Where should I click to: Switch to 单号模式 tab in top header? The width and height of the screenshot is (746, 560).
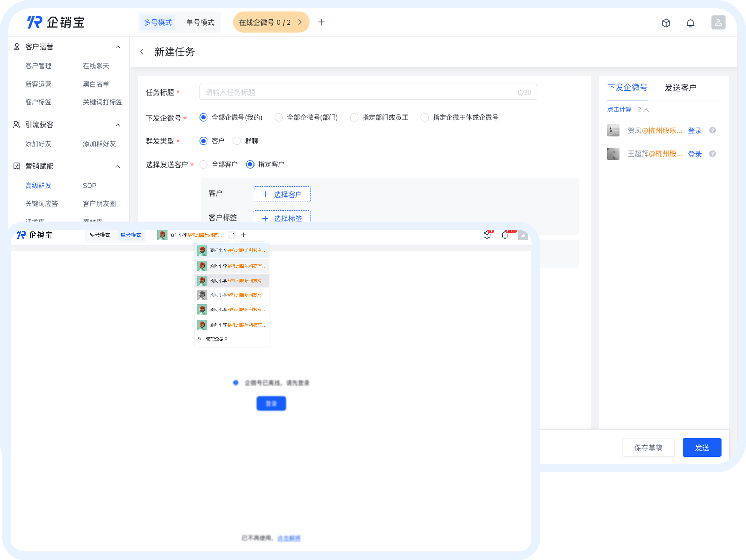tap(200, 22)
